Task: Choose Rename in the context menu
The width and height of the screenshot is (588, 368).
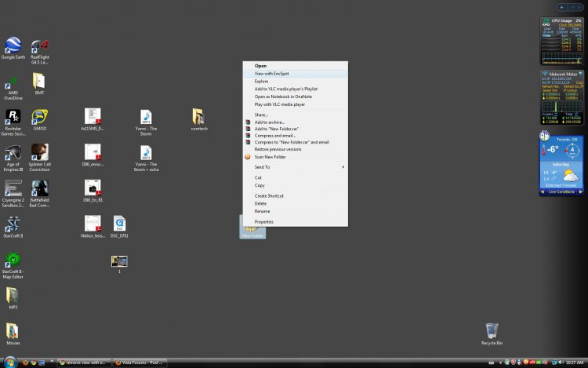Action: (296, 211)
